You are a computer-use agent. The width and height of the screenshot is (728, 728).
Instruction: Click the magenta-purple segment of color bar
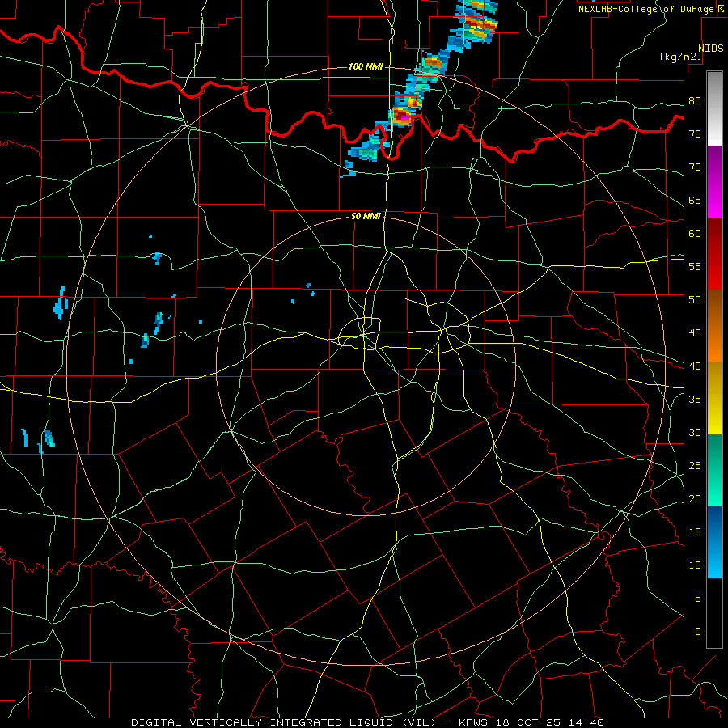click(x=714, y=181)
